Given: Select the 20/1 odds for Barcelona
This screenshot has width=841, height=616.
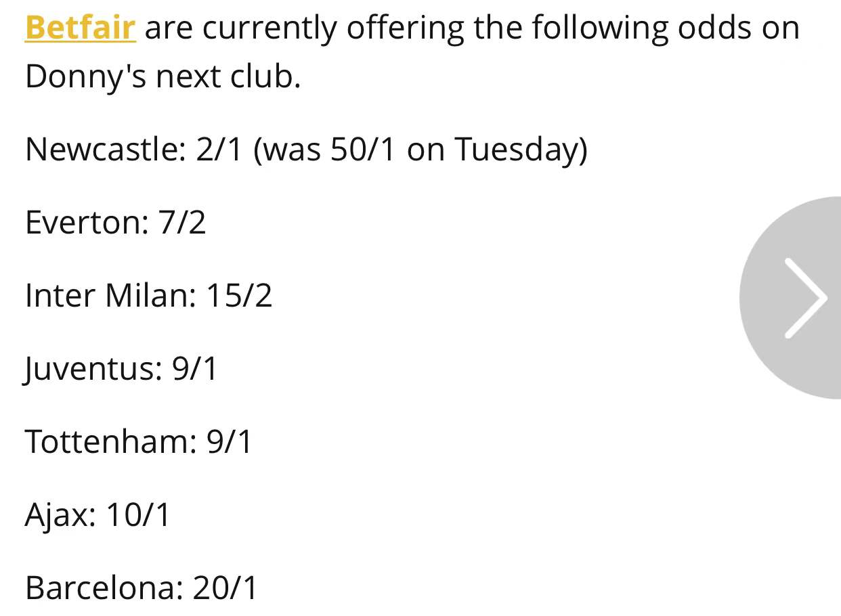Looking at the screenshot, I should coord(225,589).
